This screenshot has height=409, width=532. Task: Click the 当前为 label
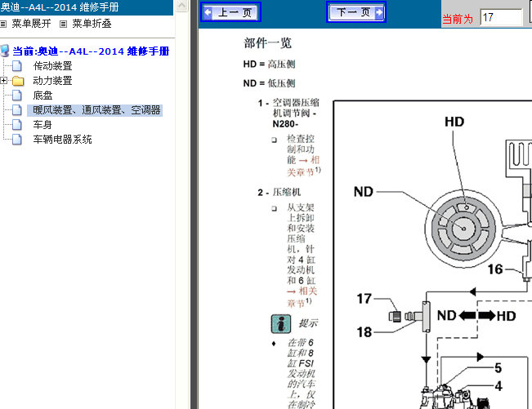[458, 19]
